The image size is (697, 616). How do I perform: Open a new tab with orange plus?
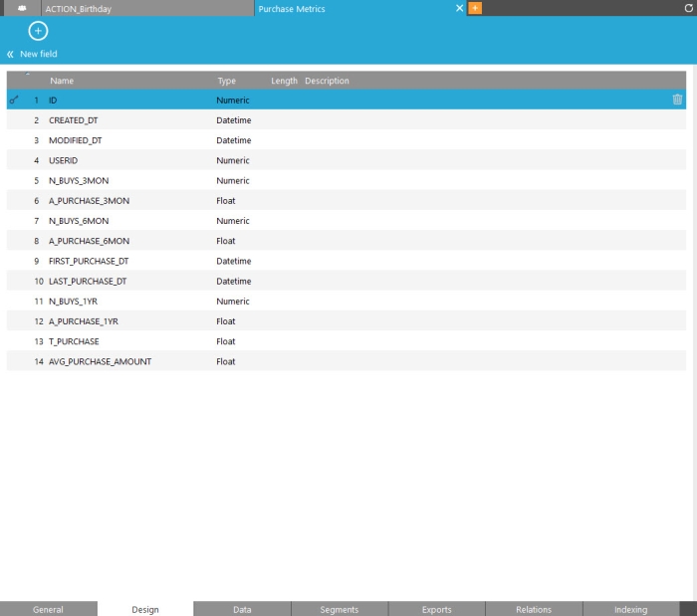pos(475,8)
